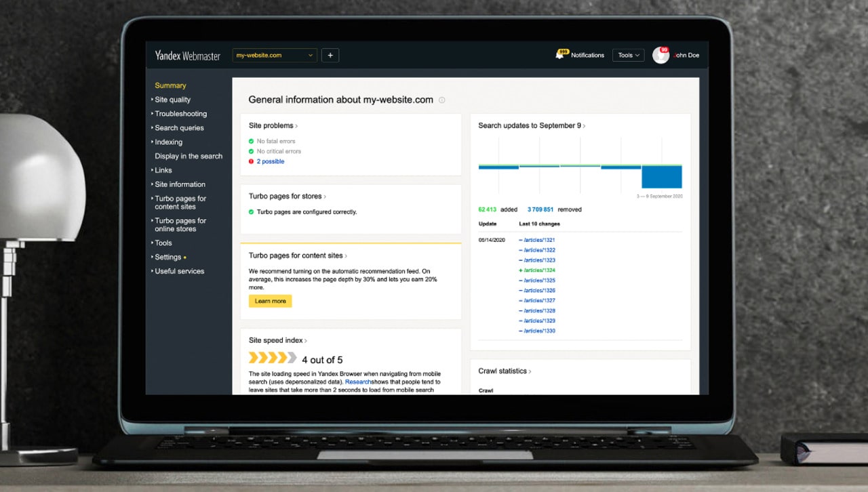Screen dimensions: 868x492
Task: Open the /articles/1322 link
Action: (x=539, y=250)
